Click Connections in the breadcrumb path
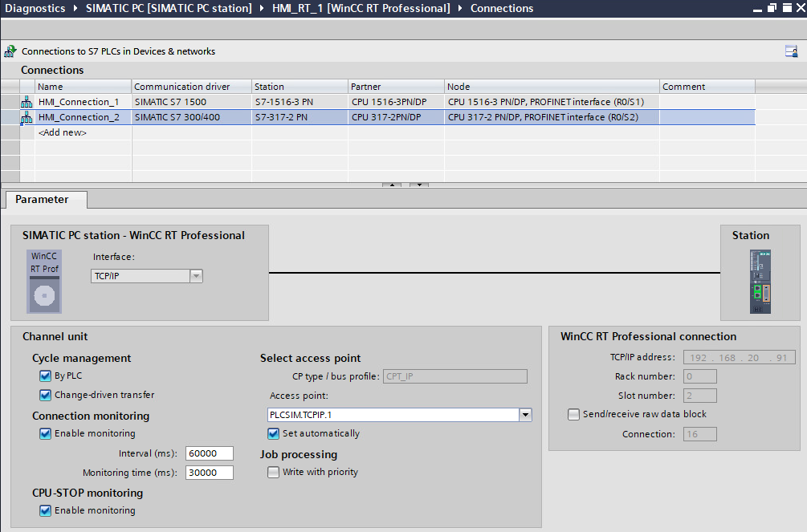 click(502, 8)
